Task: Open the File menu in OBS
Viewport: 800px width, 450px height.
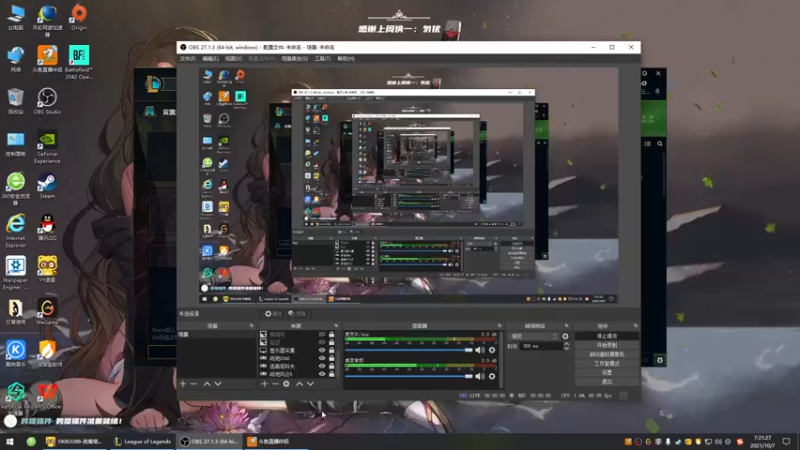Action: [187, 59]
